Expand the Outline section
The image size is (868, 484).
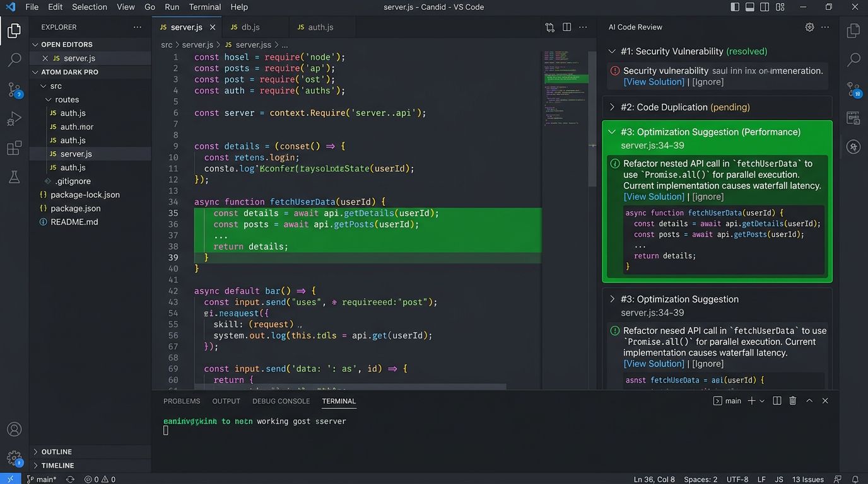(x=90, y=452)
